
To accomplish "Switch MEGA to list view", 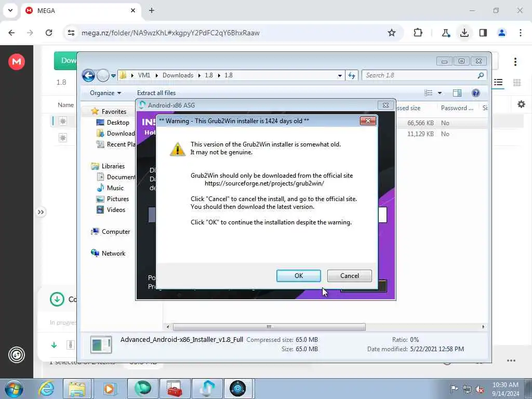I will pyautogui.click(x=498, y=83).
